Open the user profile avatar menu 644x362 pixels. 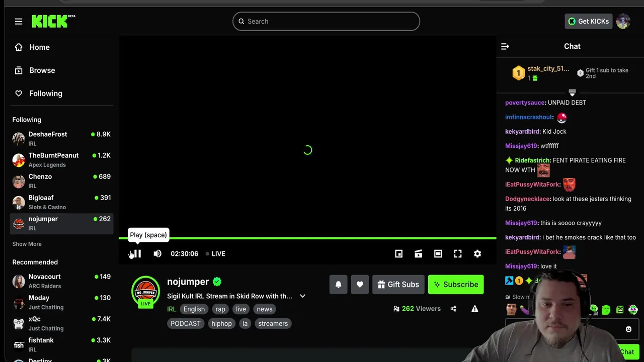pos(623,21)
